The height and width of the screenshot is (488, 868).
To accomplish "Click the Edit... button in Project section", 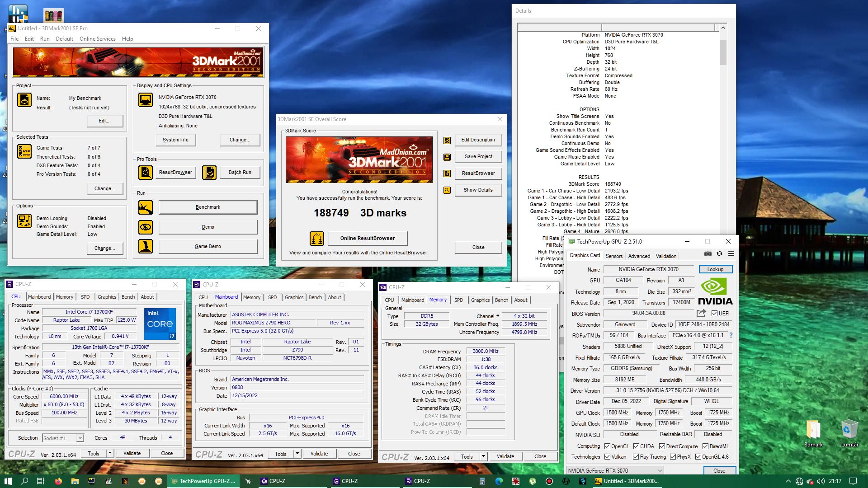I will coord(104,121).
